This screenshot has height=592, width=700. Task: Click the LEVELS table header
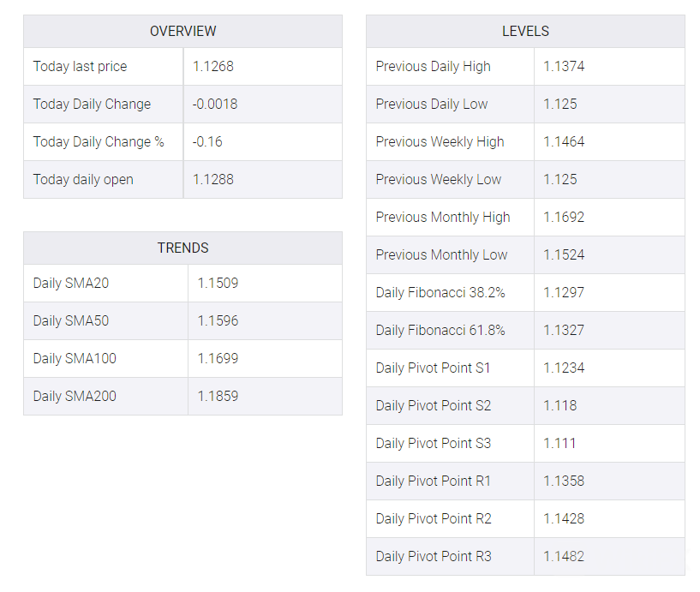pyautogui.click(x=525, y=31)
